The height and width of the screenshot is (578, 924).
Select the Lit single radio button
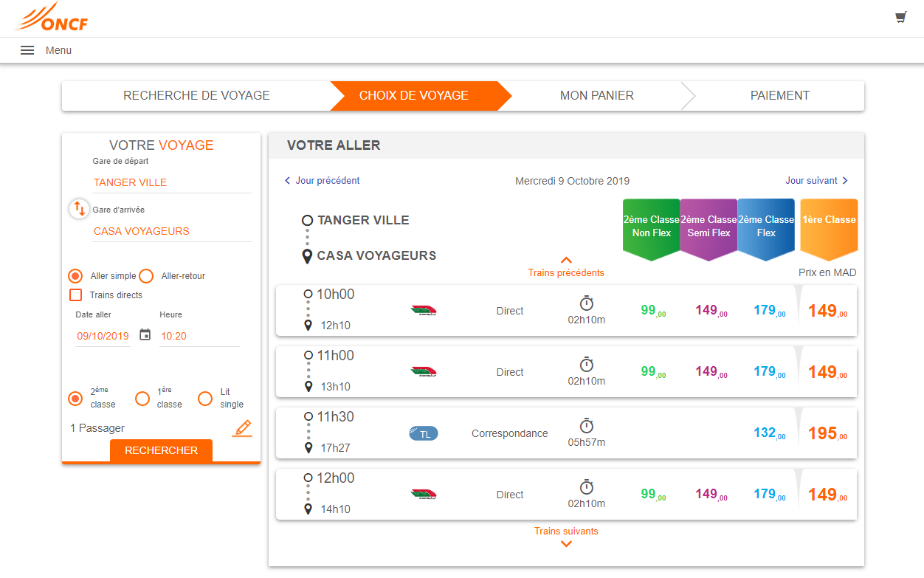click(205, 399)
